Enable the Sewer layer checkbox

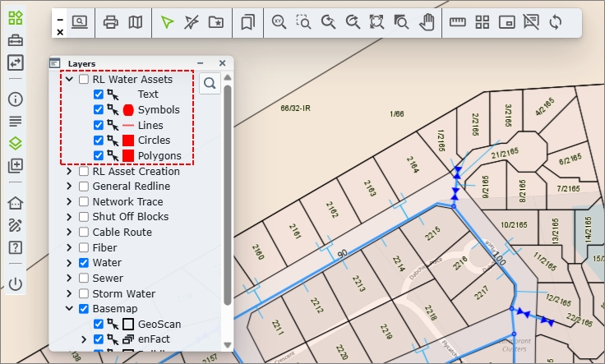84,279
